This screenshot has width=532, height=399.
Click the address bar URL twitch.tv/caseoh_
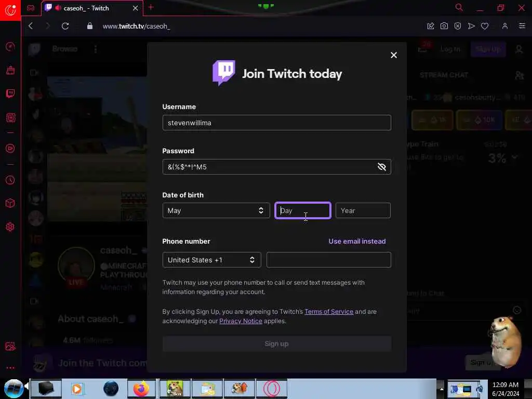point(136,26)
